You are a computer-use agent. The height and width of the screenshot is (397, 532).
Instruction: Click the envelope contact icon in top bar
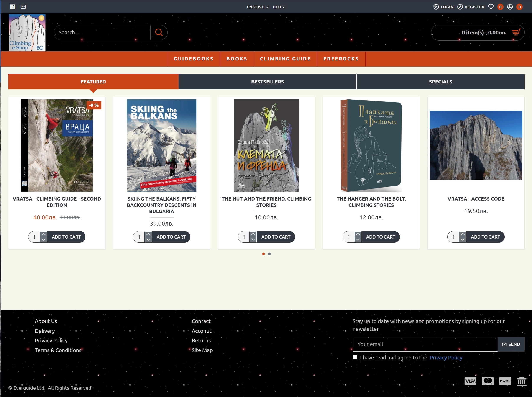(x=23, y=7)
